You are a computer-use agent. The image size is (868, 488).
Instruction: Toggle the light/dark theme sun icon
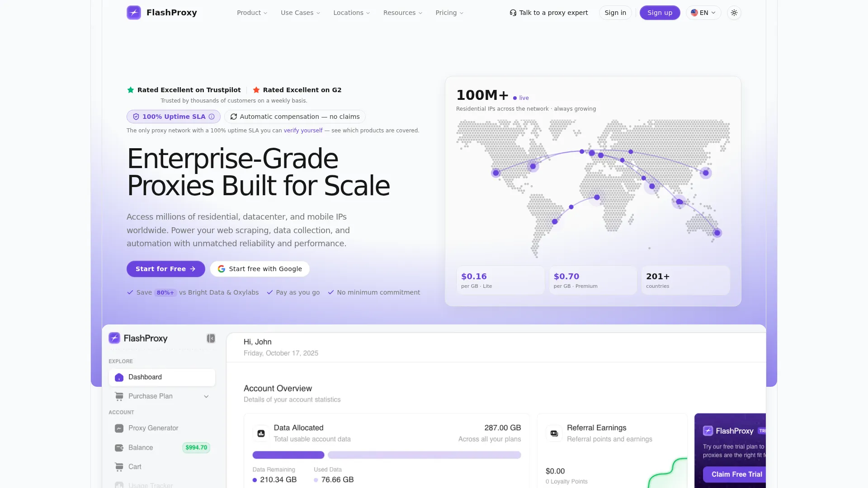734,13
